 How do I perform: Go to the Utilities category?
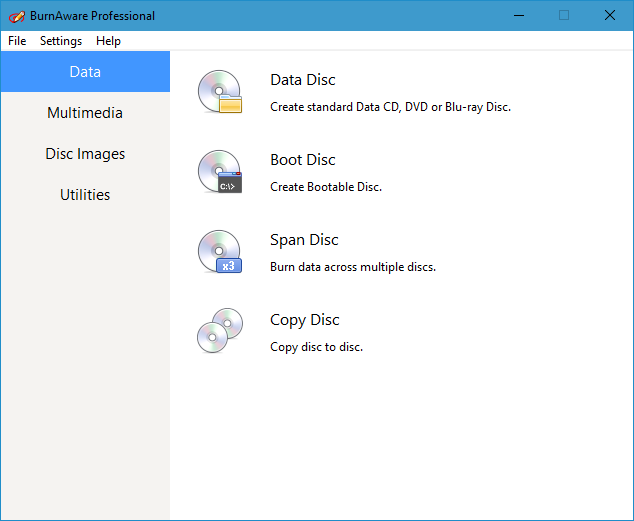click(x=85, y=194)
